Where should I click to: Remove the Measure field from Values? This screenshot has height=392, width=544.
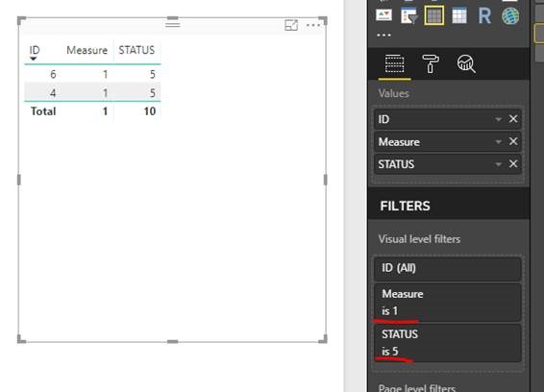pos(513,141)
